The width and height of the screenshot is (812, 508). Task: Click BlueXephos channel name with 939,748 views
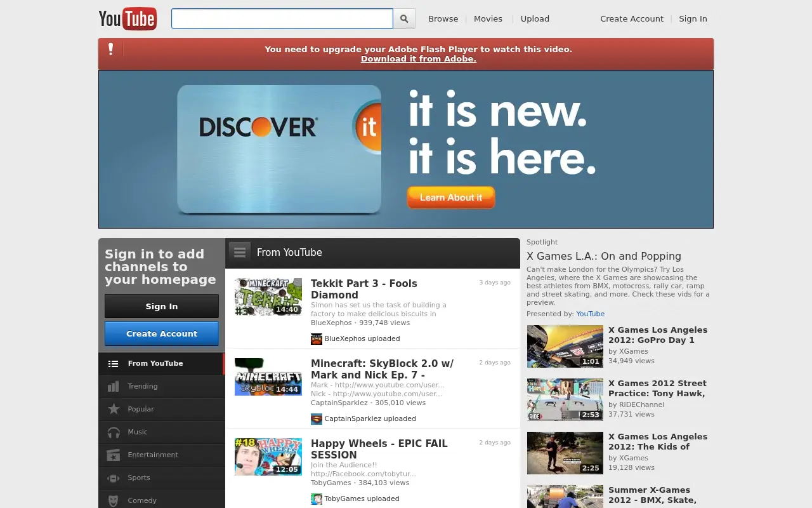point(331,323)
